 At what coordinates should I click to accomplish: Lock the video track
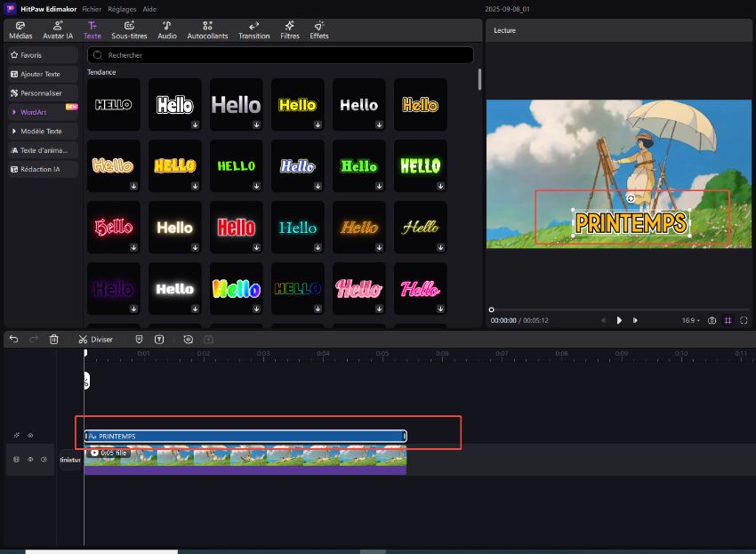pos(16,460)
